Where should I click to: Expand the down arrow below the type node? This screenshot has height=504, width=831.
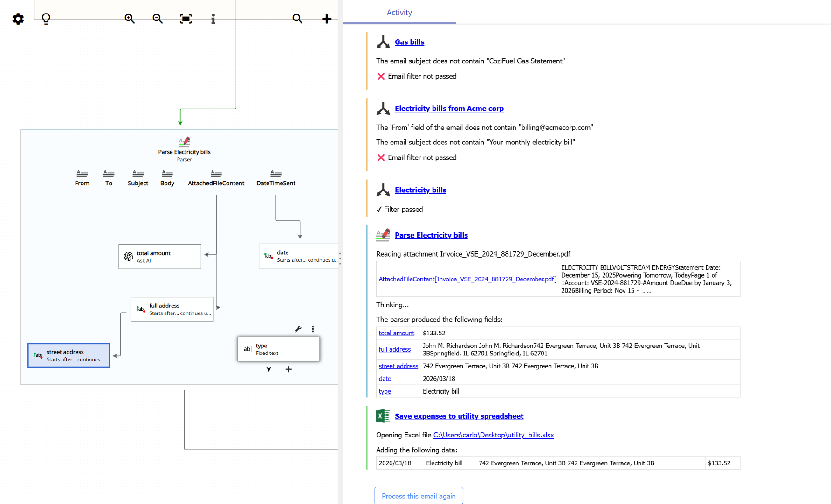pyautogui.click(x=269, y=369)
